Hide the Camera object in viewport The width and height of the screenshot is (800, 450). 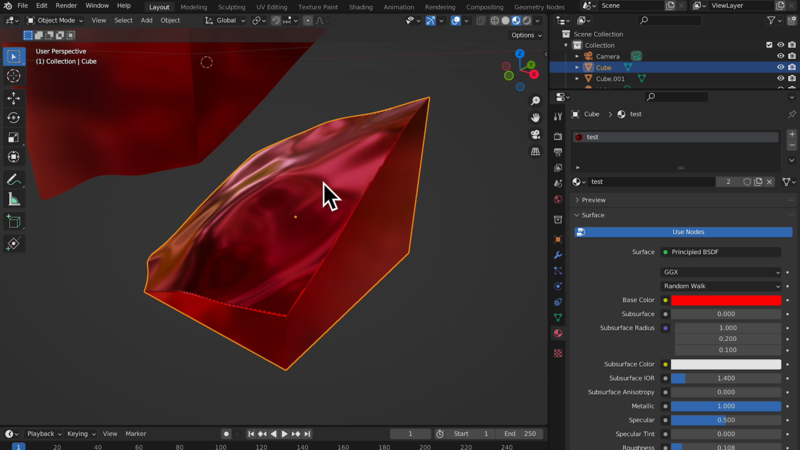point(781,56)
